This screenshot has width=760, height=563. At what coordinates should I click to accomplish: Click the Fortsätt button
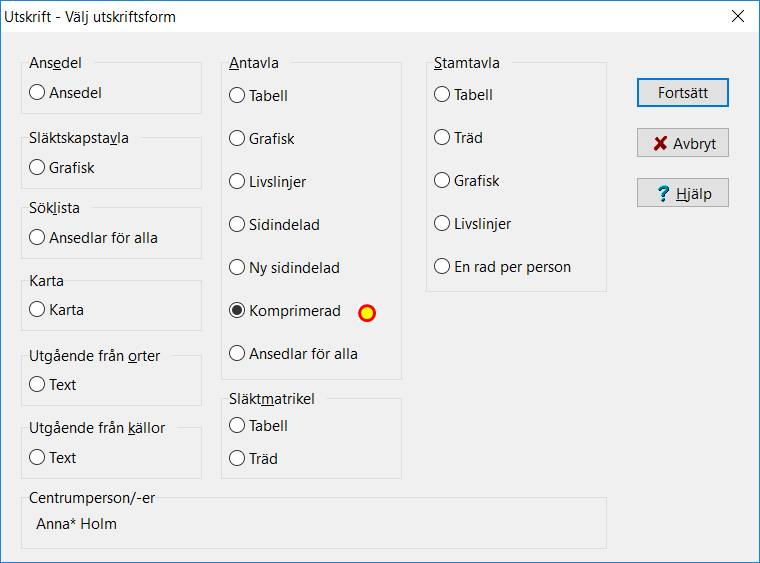click(682, 93)
